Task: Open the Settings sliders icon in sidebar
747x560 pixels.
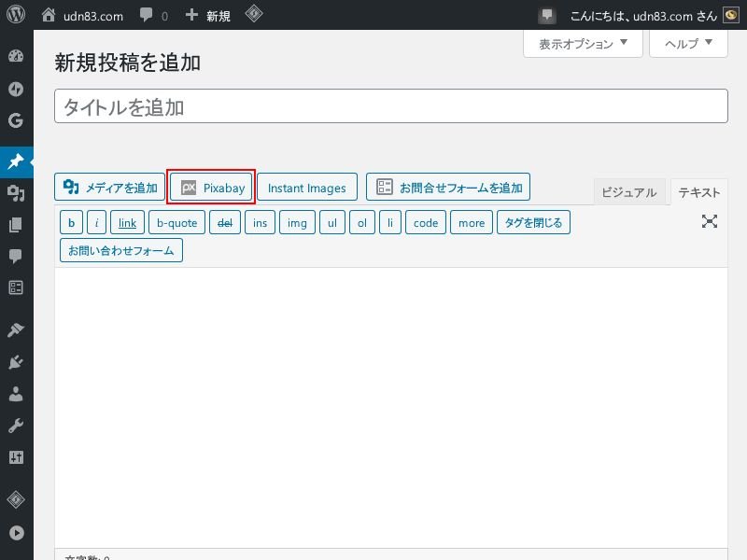Action: 16,457
